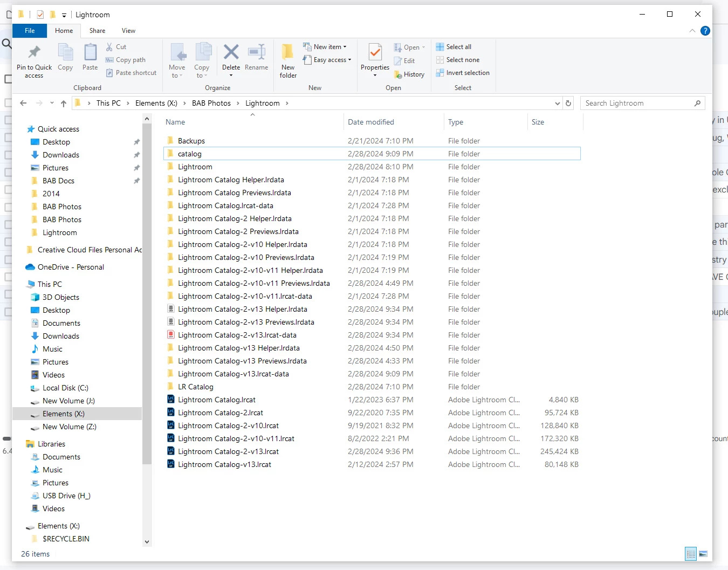The width and height of the screenshot is (728, 570).
Task: Select Quick access in navigation pane
Action: 58,129
